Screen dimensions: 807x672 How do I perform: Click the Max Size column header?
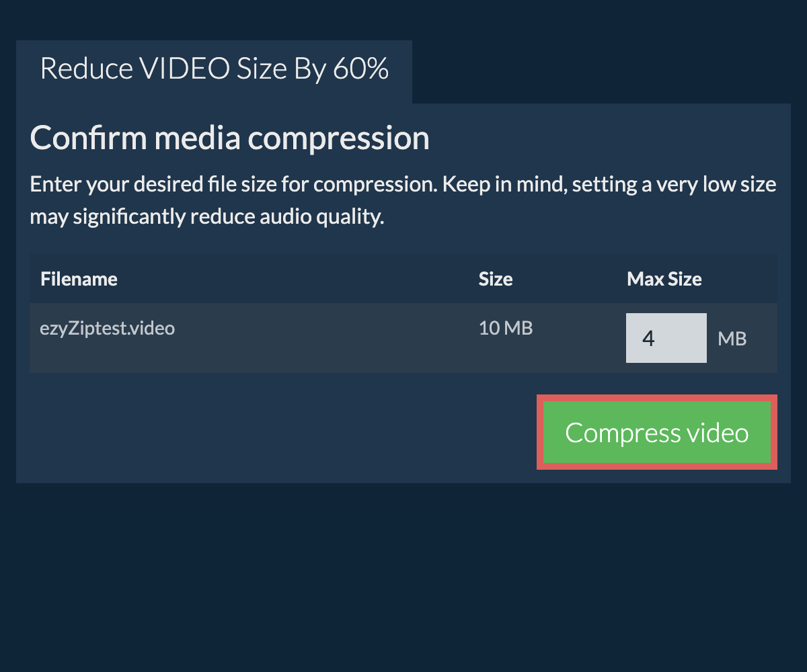(664, 279)
